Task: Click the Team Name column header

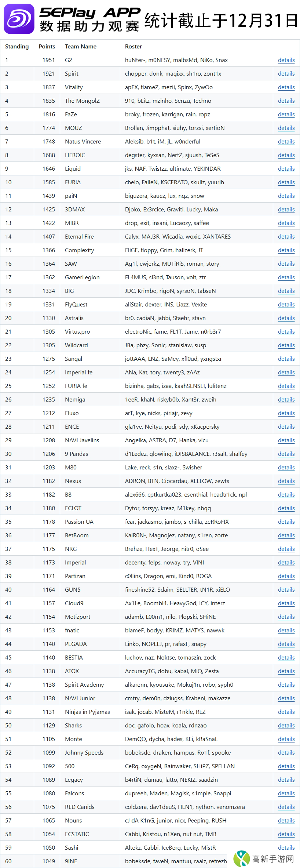Action: (x=81, y=47)
